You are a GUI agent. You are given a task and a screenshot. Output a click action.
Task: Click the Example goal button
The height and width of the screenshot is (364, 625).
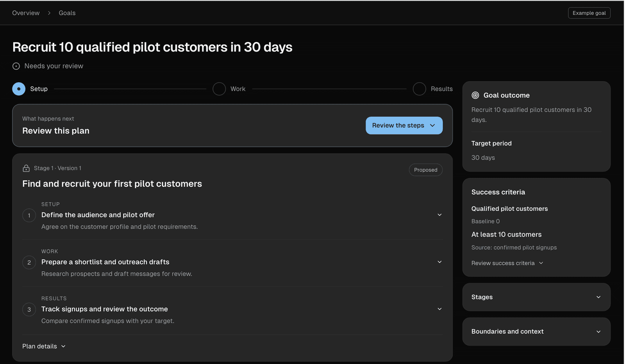click(x=589, y=13)
